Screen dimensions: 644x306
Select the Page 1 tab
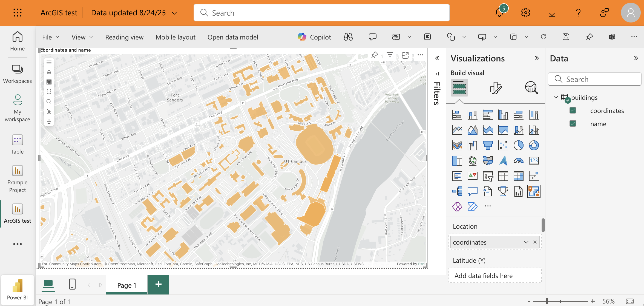127,285
